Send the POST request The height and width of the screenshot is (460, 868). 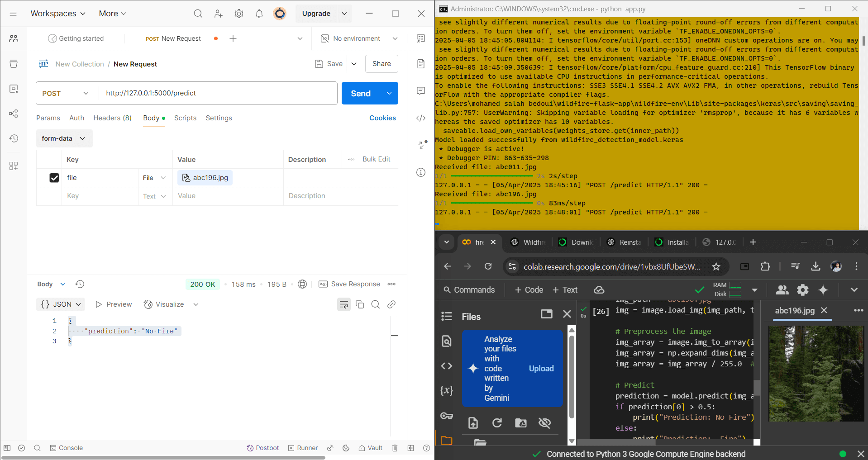(x=361, y=93)
